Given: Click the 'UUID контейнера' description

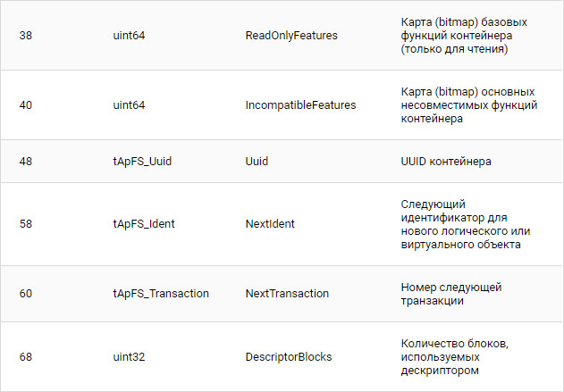Looking at the screenshot, I should coord(446,162).
